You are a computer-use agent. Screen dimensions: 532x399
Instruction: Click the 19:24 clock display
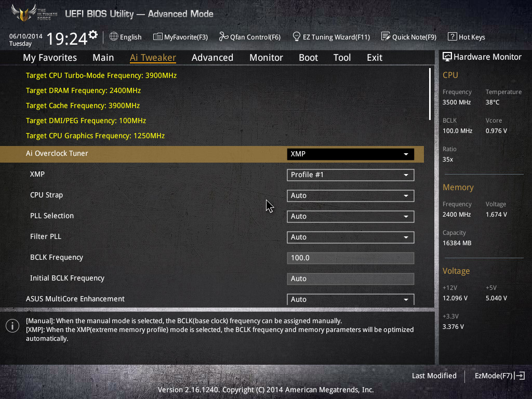(67, 38)
